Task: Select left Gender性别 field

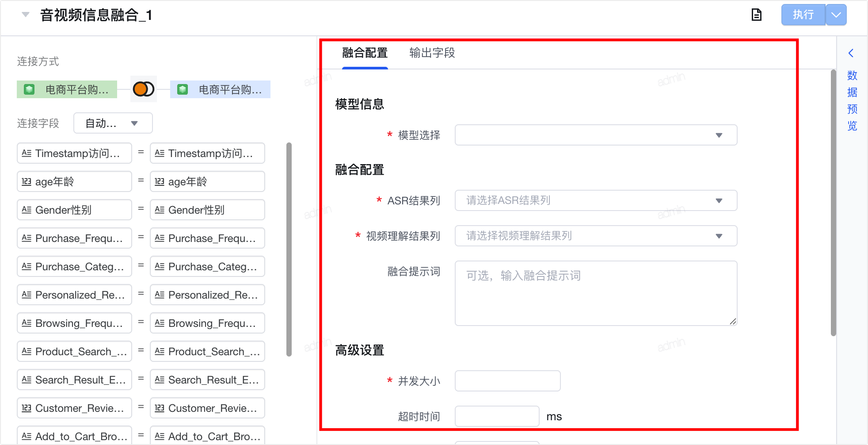Action: pos(74,210)
